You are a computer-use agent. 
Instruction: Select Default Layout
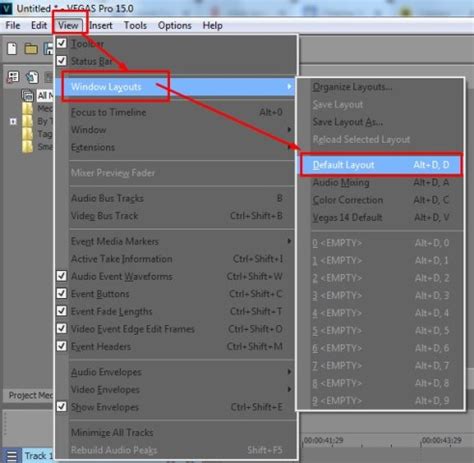(380, 165)
